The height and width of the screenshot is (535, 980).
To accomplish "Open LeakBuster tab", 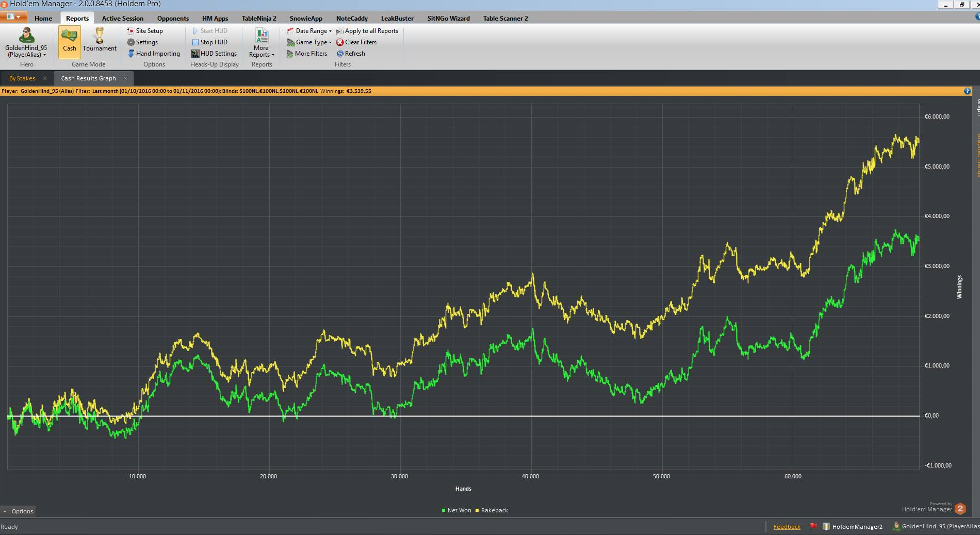I will click(397, 19).
